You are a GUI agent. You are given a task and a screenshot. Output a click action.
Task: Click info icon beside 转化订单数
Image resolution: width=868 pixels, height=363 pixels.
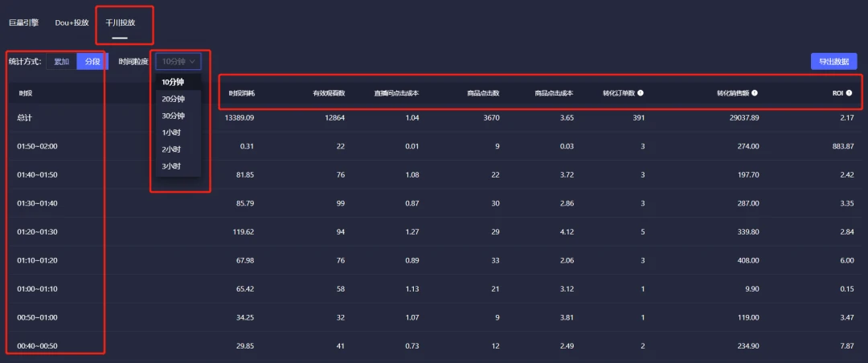click(x=640, y=93)
